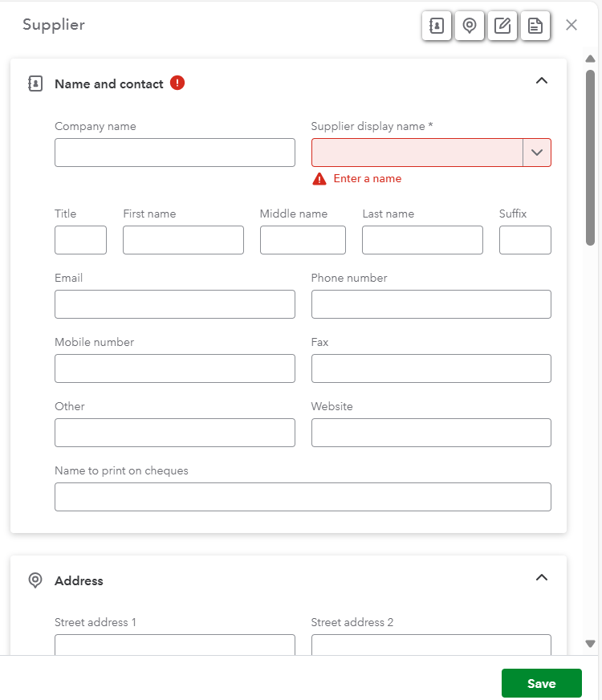
Task: Open the document details icon shortcut
Action: click(535, 26)
